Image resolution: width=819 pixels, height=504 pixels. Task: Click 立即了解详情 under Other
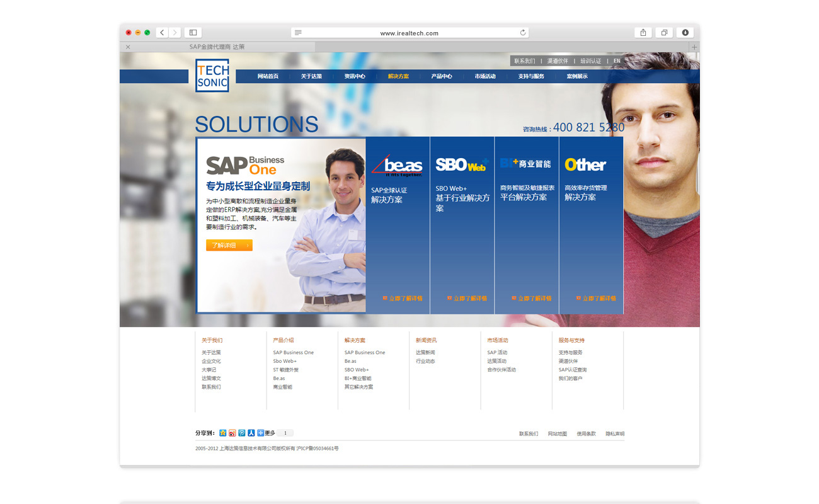[596, 299]
